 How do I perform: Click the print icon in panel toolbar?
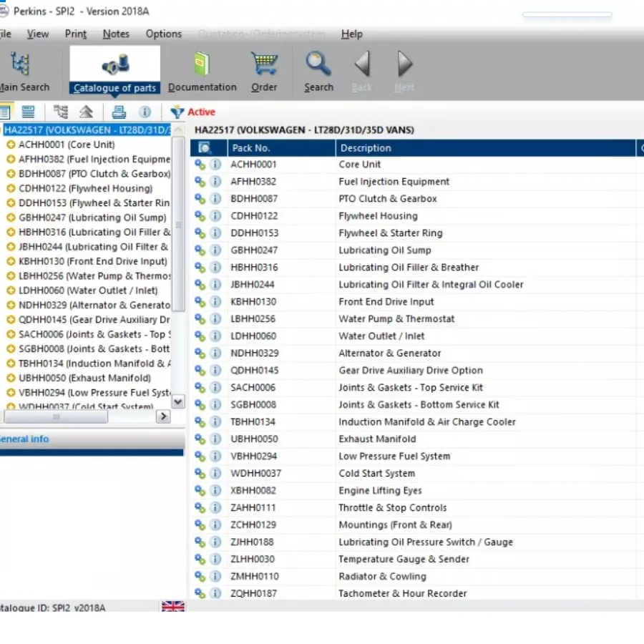[119, 112]
